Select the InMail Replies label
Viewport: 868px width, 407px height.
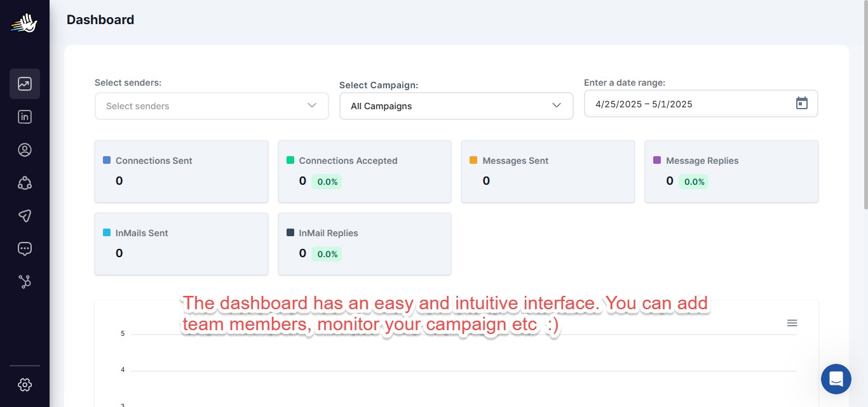click(x=329, y=233)
